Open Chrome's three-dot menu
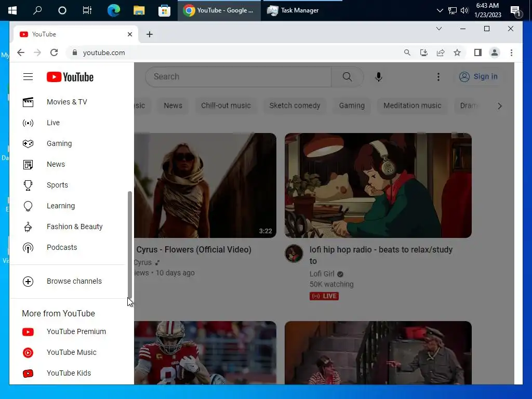 [511, 52]
